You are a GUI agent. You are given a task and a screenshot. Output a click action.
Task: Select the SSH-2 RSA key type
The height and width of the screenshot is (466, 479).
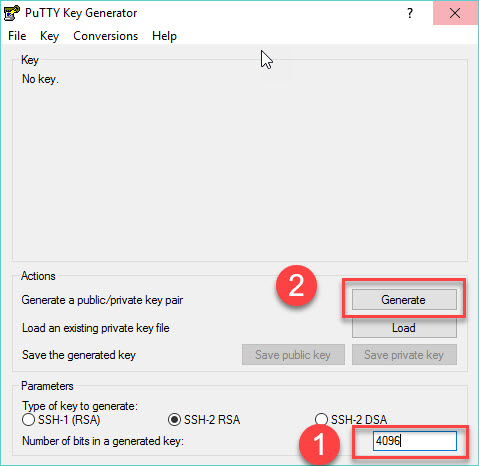pos(204,419)
